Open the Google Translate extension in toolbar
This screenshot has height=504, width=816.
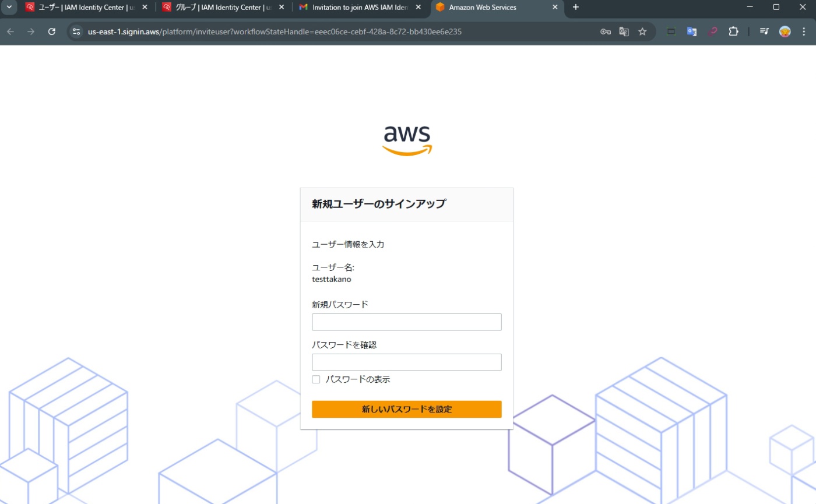[692, 31]
